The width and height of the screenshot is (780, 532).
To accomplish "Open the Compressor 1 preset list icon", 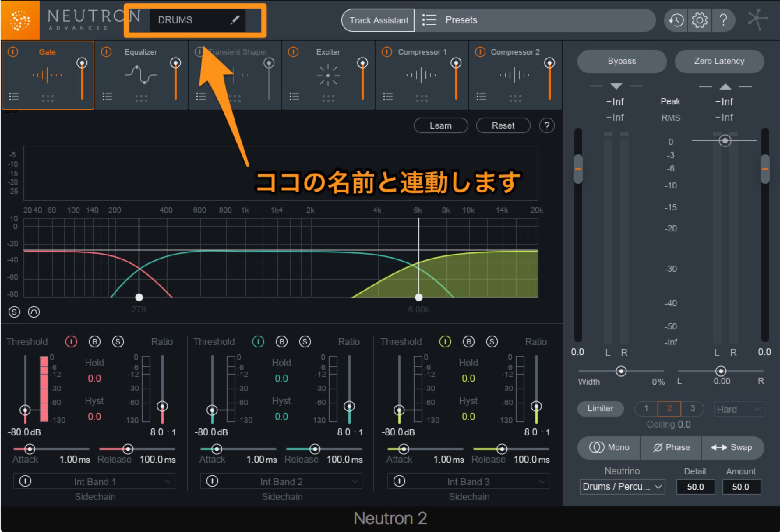I will point(388,97).
